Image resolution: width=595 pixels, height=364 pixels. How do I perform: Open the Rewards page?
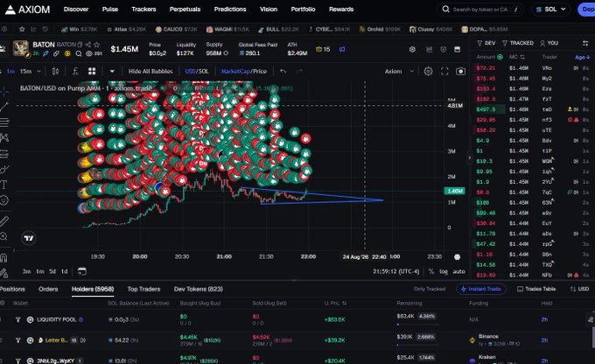tap(341, 9)
